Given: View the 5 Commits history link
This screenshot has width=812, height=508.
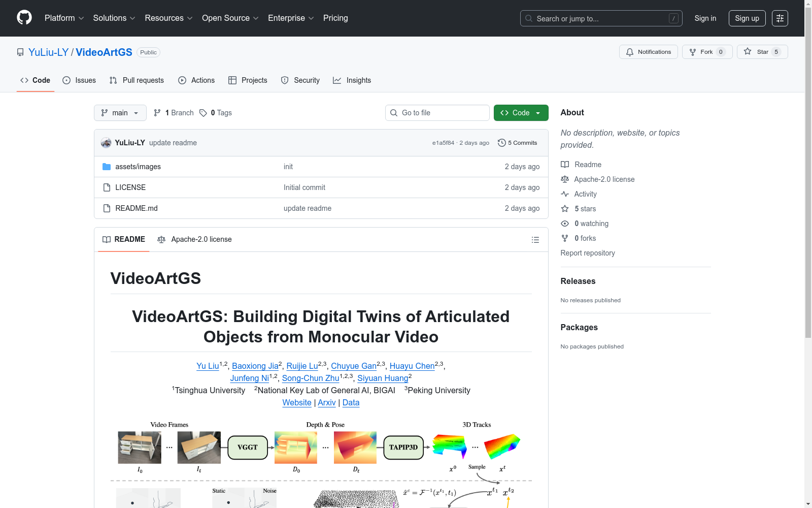Looking at the screenshot, I should (x=517, y=143).
